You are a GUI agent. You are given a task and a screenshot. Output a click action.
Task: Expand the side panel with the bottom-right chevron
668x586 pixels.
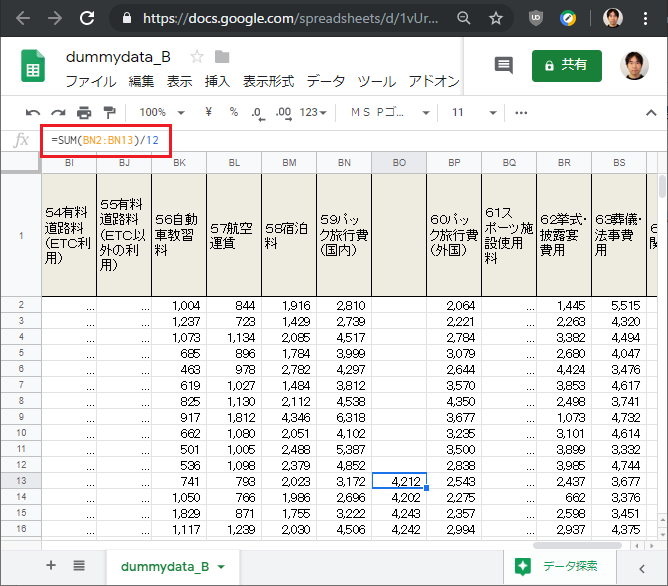pos(642,569)
